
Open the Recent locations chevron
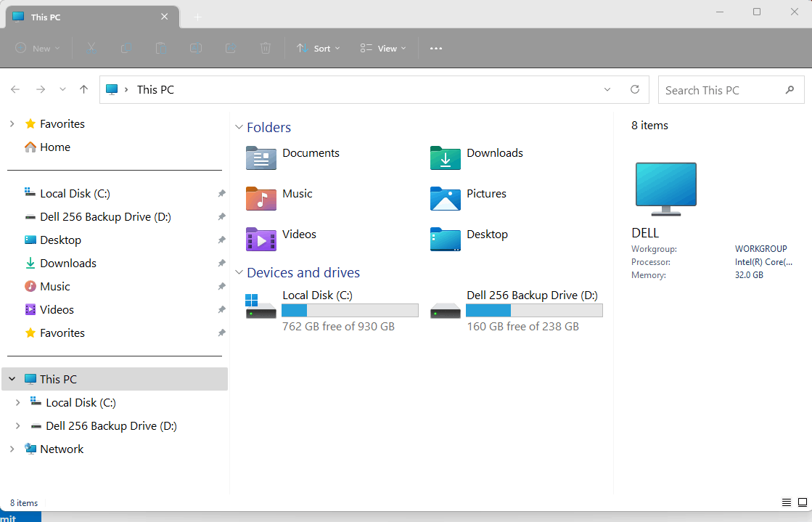[62, 90]
